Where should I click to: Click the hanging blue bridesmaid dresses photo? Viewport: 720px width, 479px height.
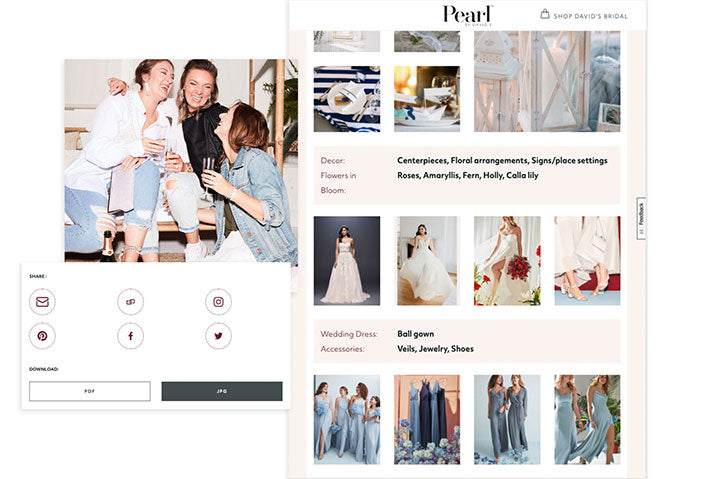point(427,419)
